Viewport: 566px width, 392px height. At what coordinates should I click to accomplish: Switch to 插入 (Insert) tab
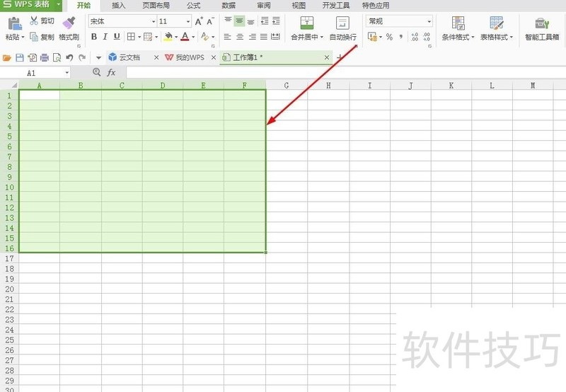(x=118, y=6)
